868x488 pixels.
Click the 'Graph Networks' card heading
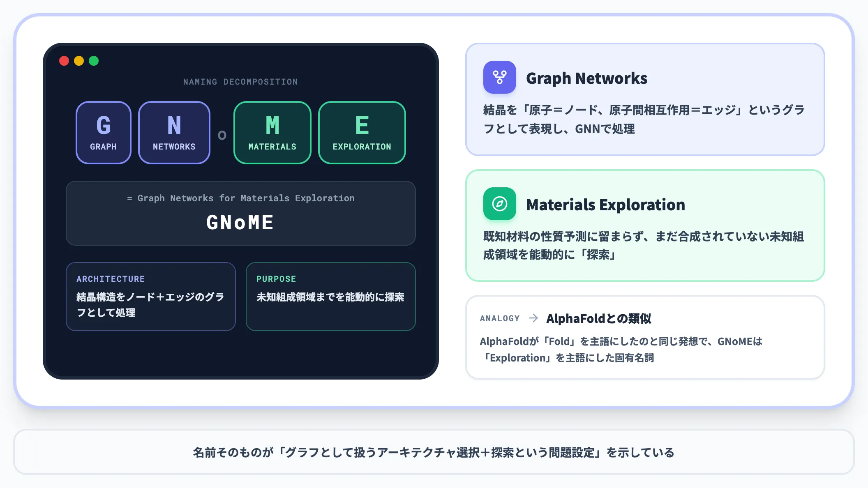tap(586, 78)
